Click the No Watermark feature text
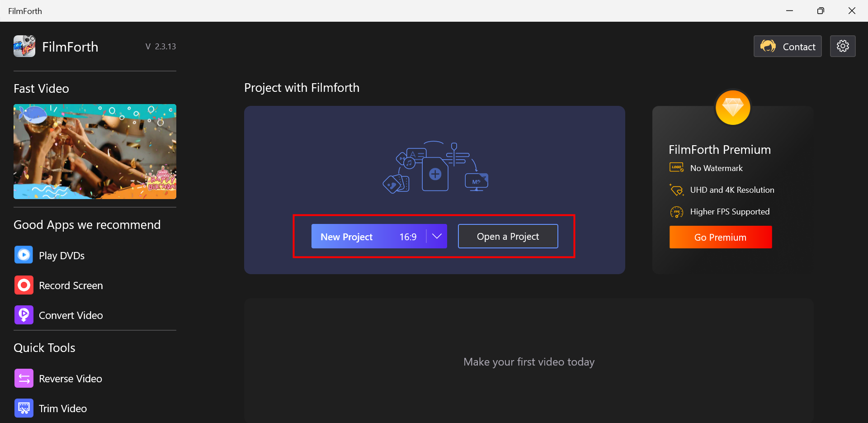The image size is (868, 423). pos(717,168)
